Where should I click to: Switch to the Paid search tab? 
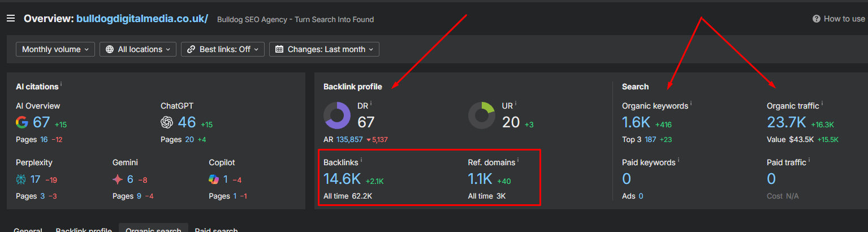(216, 229)
